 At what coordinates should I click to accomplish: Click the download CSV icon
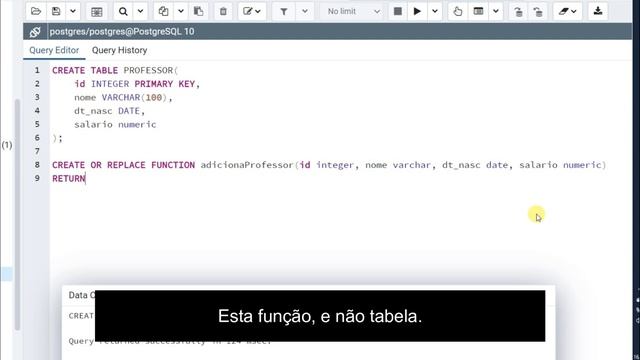(x=598, y=11)
